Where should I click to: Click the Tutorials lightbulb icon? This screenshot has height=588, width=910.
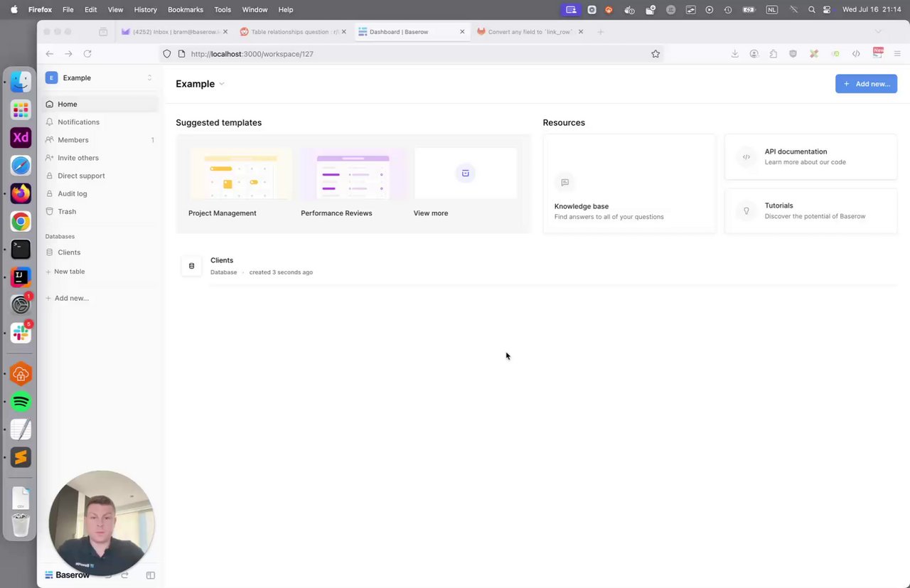(746, 211)
